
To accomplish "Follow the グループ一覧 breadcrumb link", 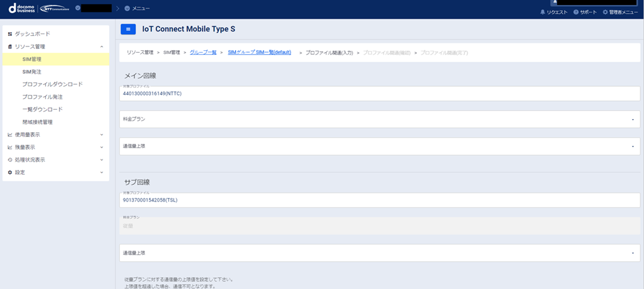I will point(203,53).
